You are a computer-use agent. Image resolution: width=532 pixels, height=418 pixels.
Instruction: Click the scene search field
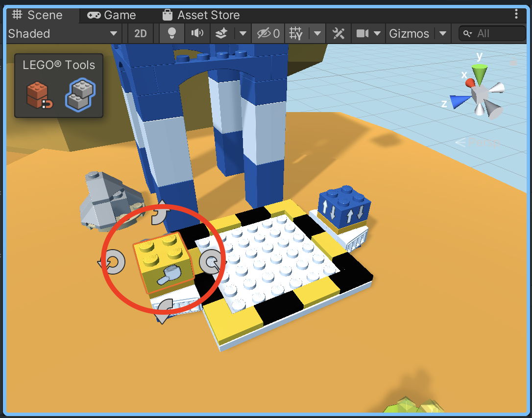coord(492,34)
